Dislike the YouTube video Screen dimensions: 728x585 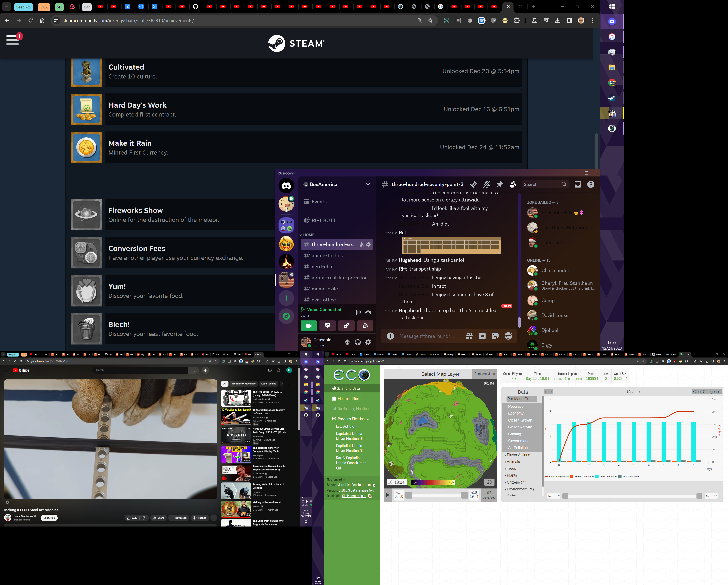pos(144,518)
